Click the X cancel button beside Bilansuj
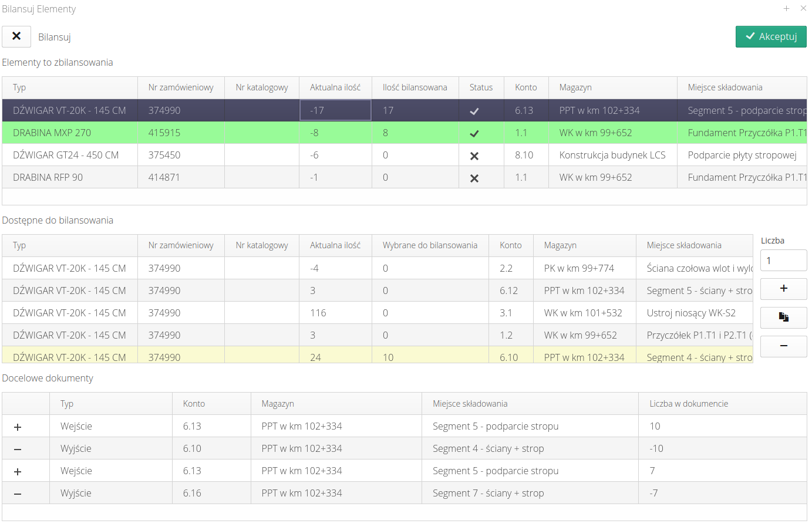 [x=16, y=36]
